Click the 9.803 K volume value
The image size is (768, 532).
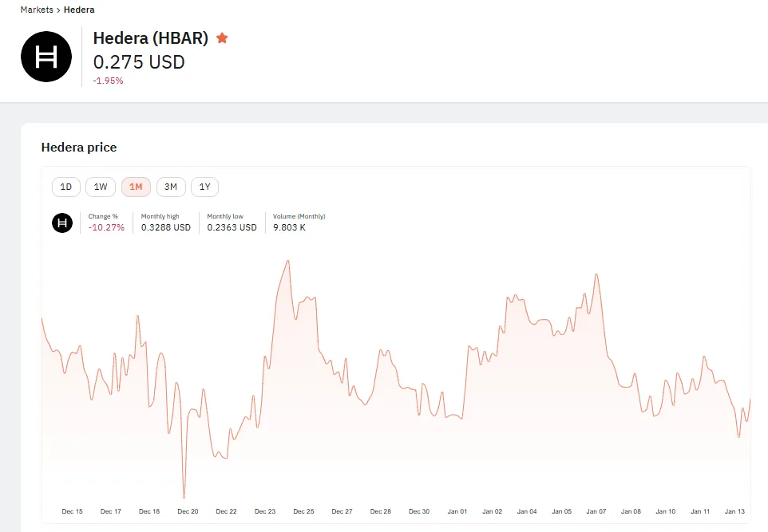289,227
